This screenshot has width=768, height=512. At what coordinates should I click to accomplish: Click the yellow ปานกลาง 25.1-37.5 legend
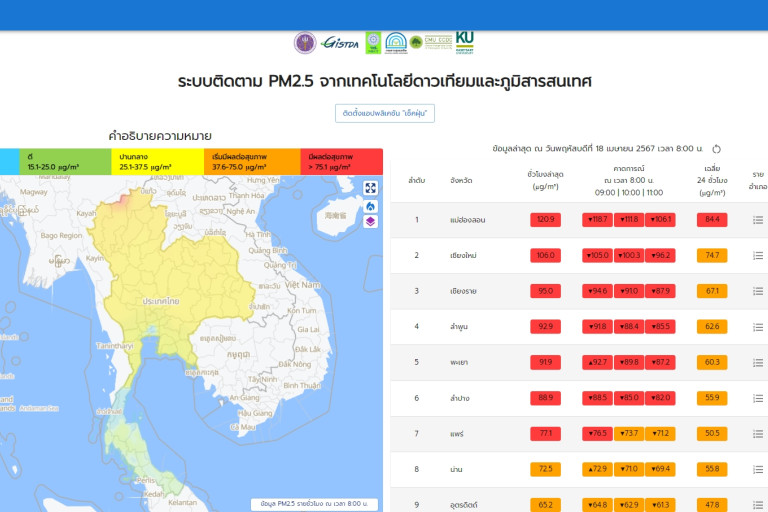[x=159, y=161]
